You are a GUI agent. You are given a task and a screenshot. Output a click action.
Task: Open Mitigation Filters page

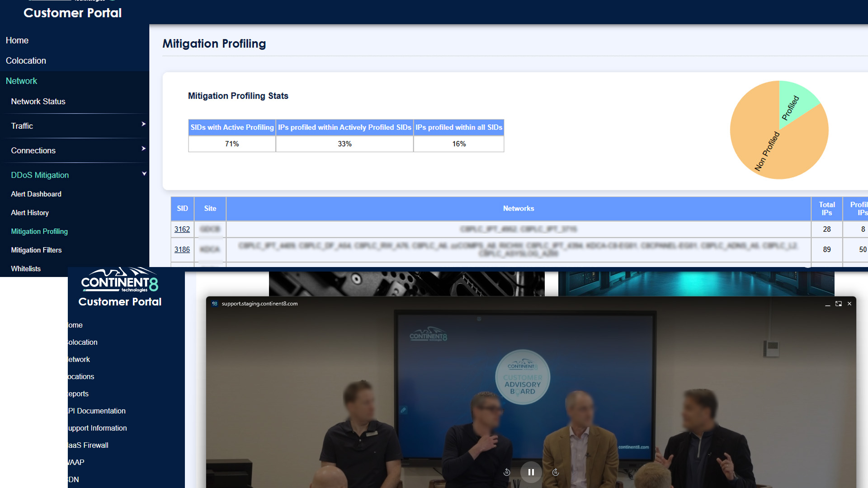[36, 250]
